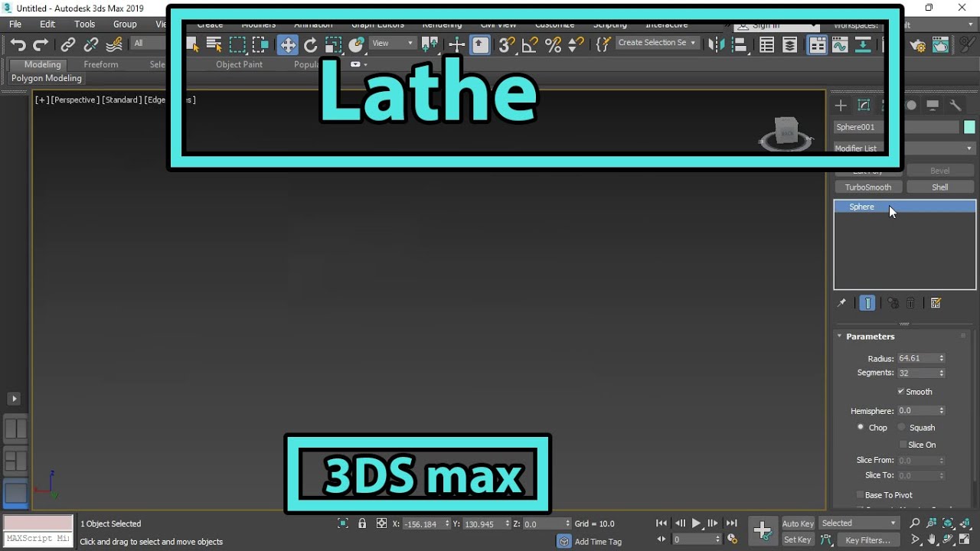Screen dimensions: 980x551
Task: Open the Tools menu
Action: 85,24
